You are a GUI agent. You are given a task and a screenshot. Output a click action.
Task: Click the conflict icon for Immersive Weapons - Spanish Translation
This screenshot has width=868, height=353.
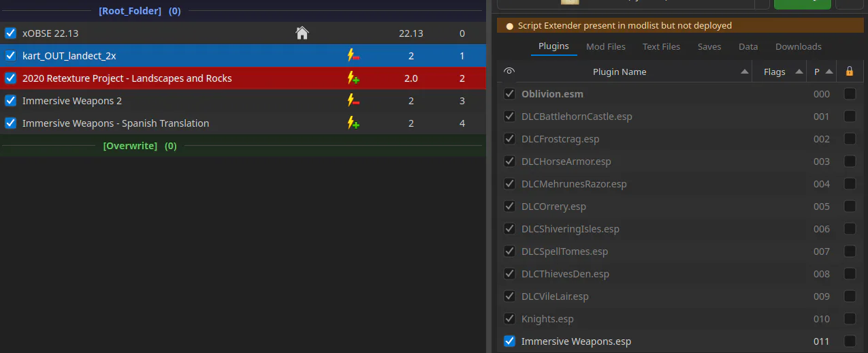pos(353,123)
